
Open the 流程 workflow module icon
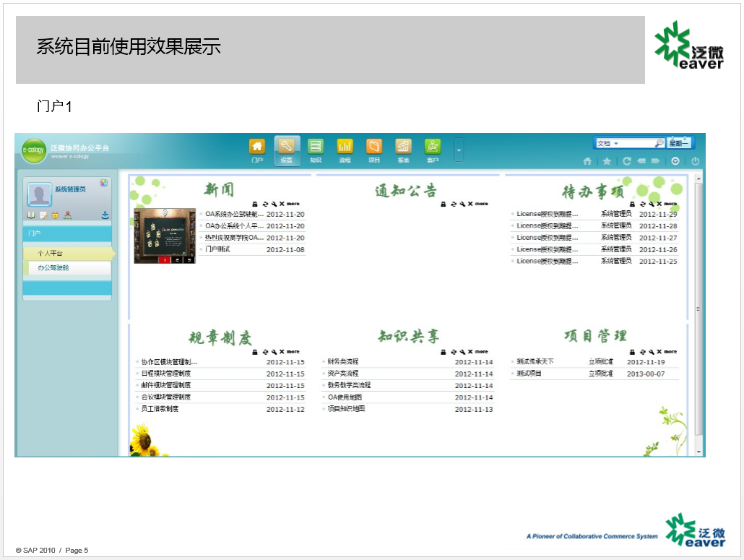pos(345,150)
